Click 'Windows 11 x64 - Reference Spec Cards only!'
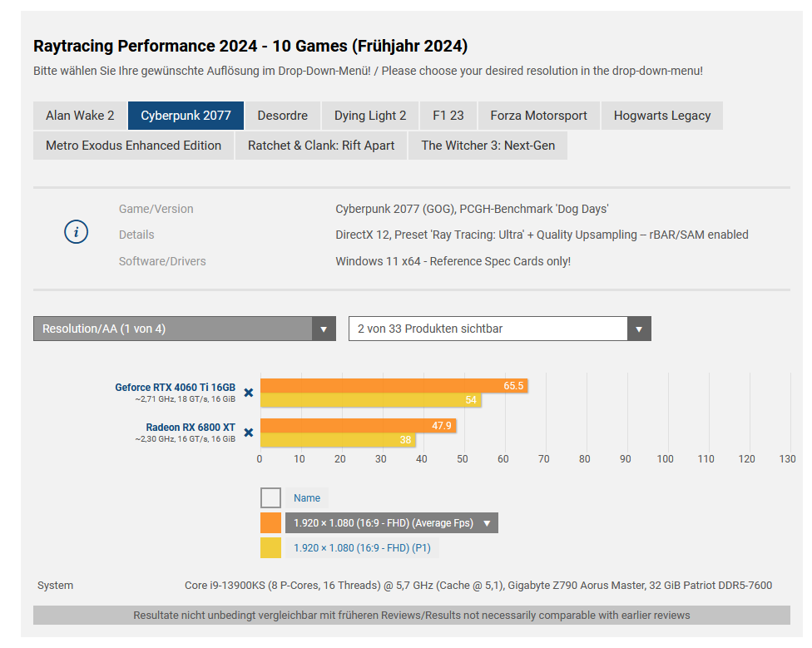The image size is (812, 648). tap(453, 261)
